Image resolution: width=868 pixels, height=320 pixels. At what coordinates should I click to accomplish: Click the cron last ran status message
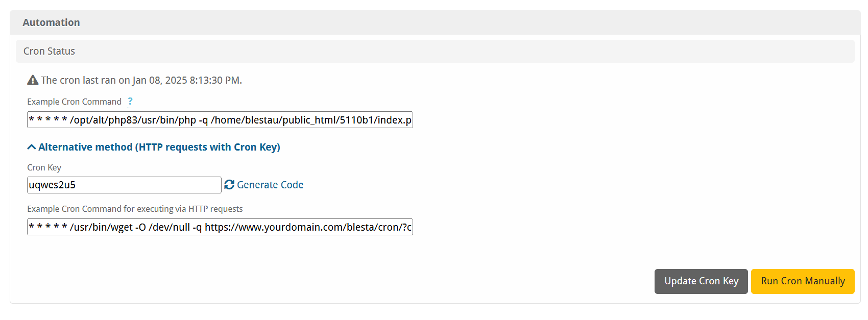tap(141, 80)
